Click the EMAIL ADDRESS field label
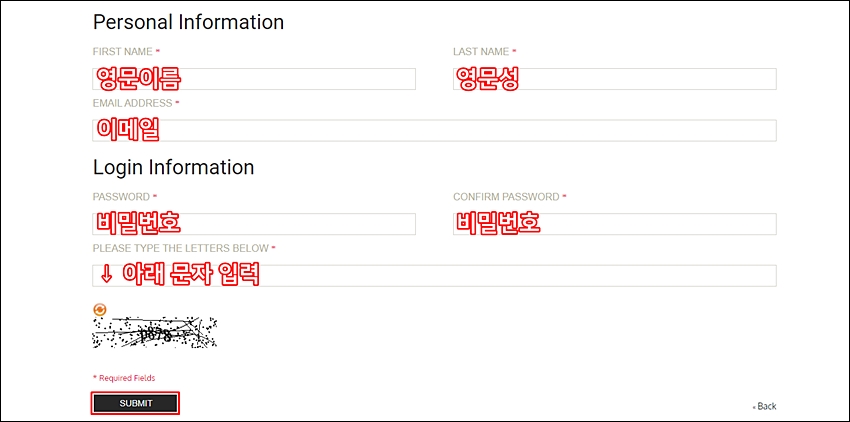The width and height of the screenshot is (850, 422). tap(132, 103)
